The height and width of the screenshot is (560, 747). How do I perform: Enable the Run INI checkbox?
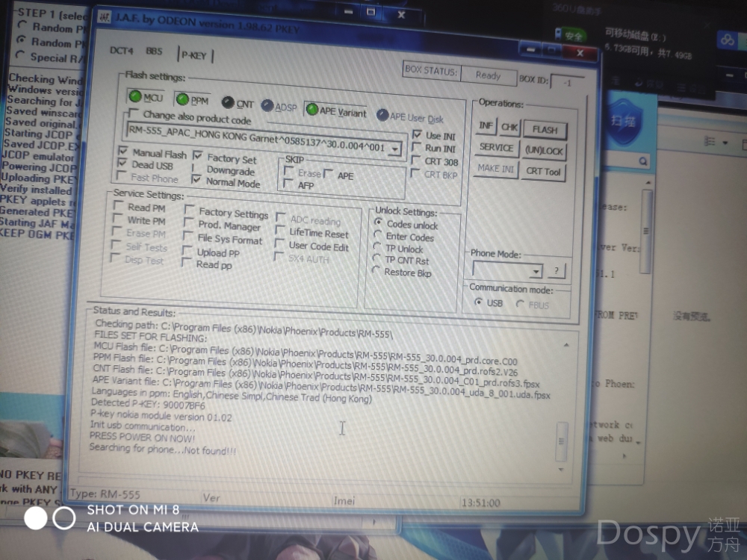tap(416, 146)
